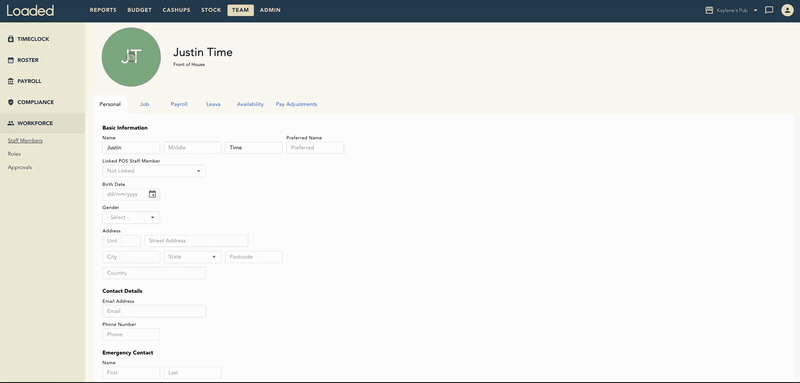Click the Contact Details heading
This screenshot has width=800, height=383.
122,291
